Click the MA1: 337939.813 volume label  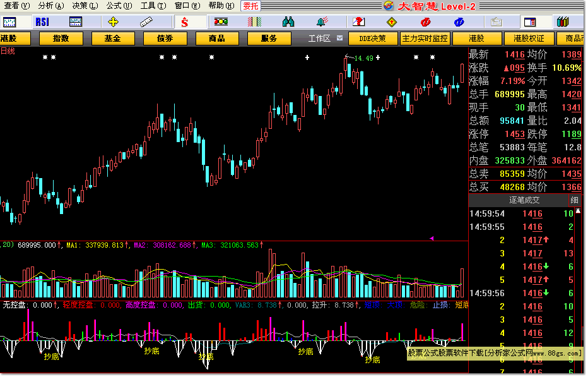[x=97, y=245]
